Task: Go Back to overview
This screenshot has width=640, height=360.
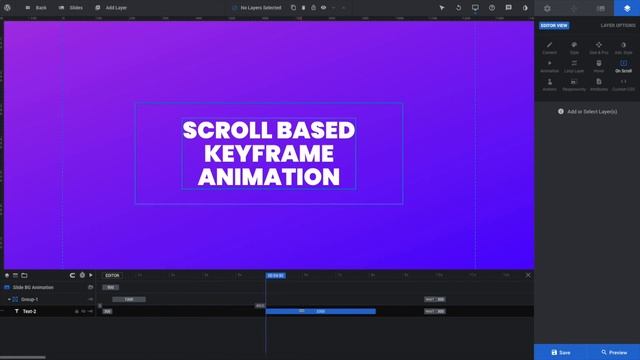Action: (x=36, y=8)
